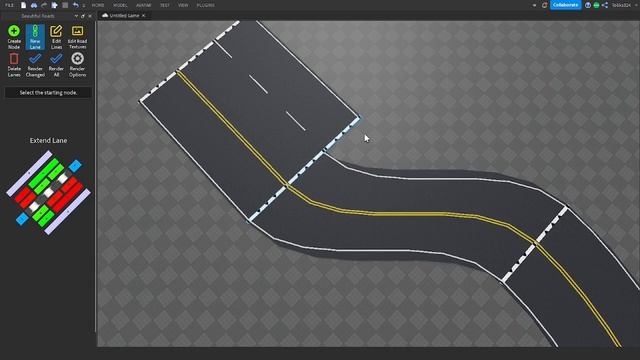The image size is (640, 360).
Task: Select the New Lane tool
Action: 35,37
